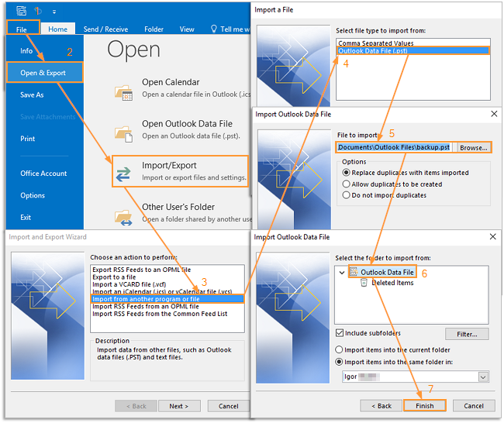This screenshot has height=423, width=504.
Task: Click Back in Import Outlook Data File dialog
Action: tap(381, 406)
